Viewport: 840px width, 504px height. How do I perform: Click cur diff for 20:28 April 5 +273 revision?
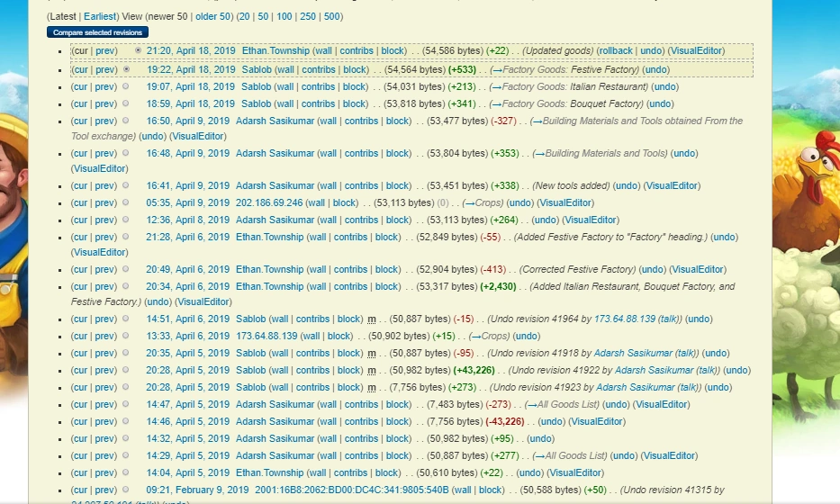point(80,387)
